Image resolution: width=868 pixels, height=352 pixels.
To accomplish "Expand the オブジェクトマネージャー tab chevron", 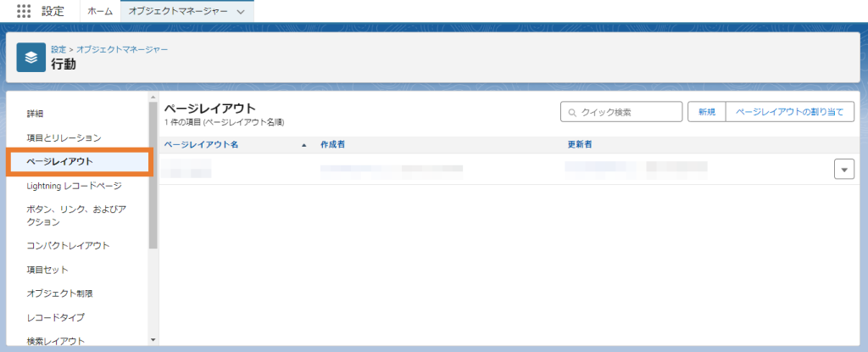I will (241, 12).
